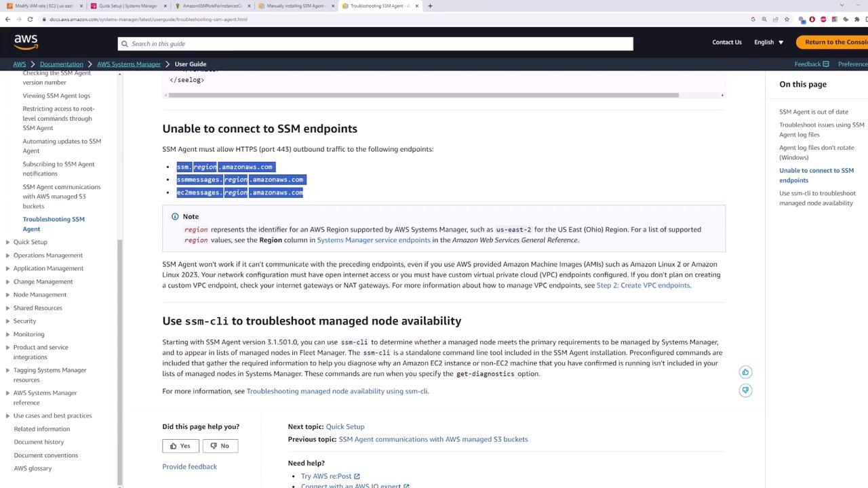Click the Provide feedback link
Viewport: 868px width, 488px height.
coord(190,466)
